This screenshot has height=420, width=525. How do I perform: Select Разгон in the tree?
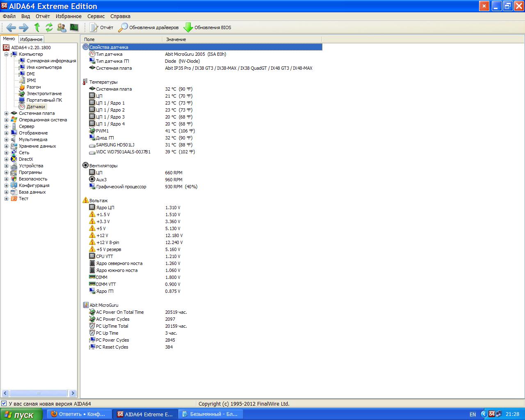click(x=34, y=87)
